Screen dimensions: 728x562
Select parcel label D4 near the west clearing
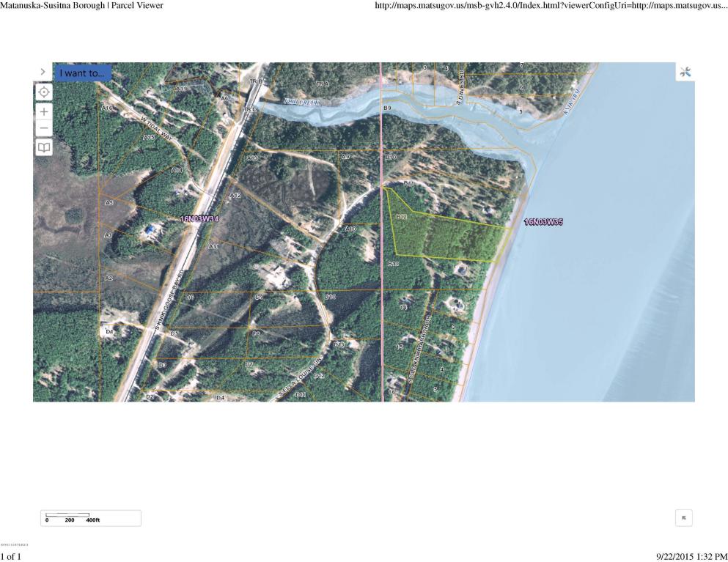click(109, 331)
